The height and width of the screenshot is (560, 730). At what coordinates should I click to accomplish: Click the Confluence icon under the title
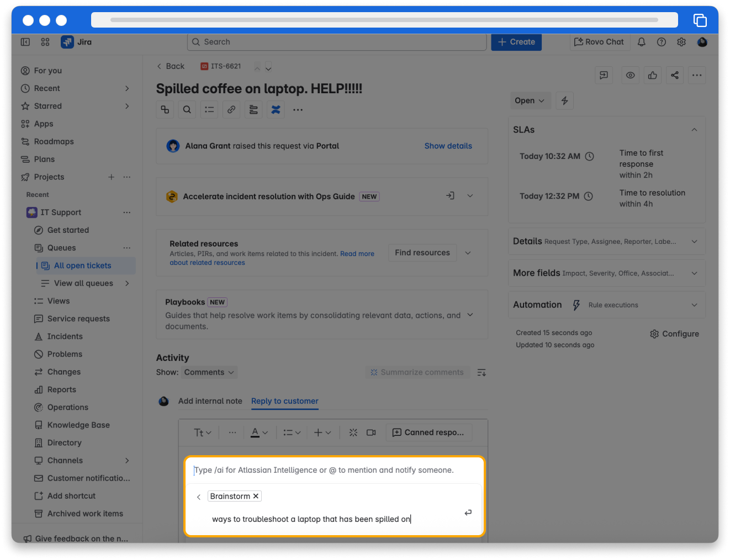coord(276,110)
